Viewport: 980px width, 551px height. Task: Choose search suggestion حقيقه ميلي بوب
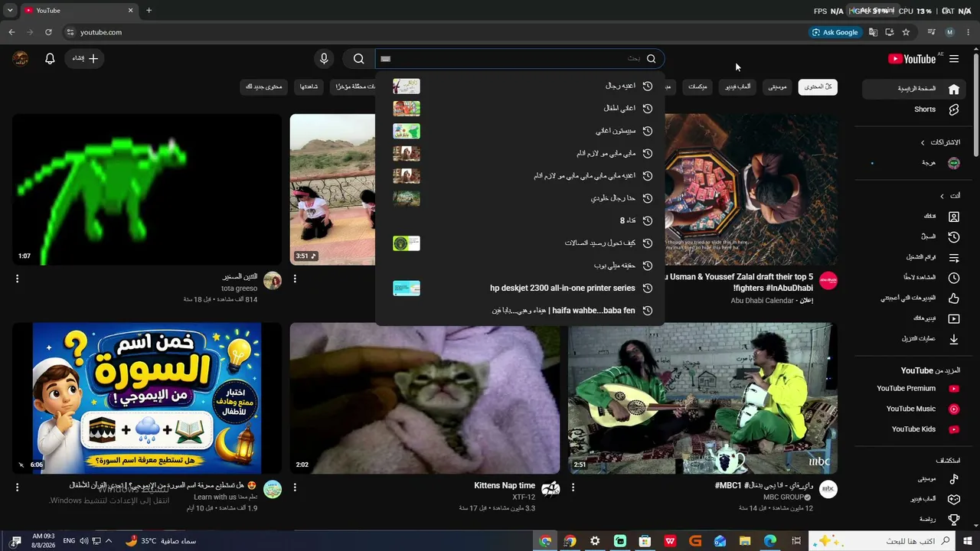click(x=520, y=266)
